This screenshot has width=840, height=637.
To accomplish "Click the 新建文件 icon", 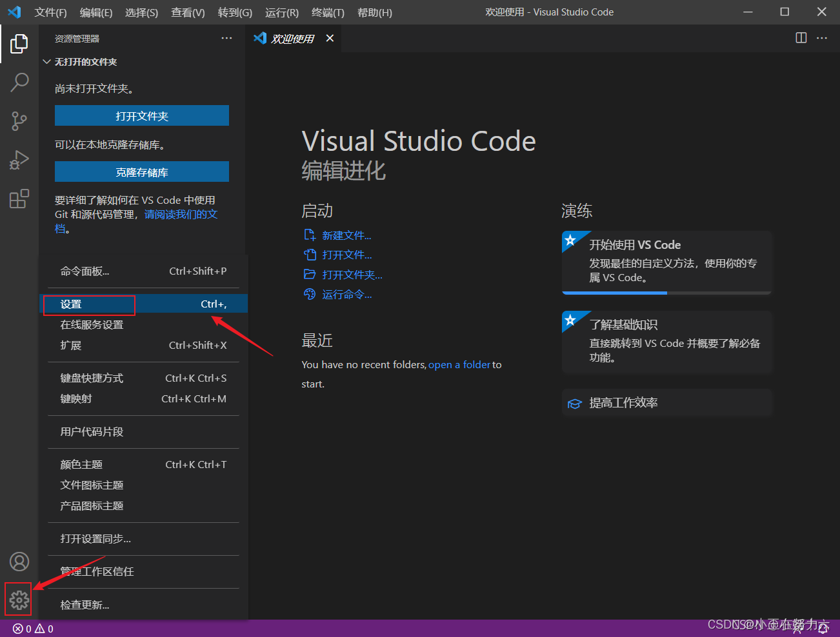I will click(x=310, y=235).
